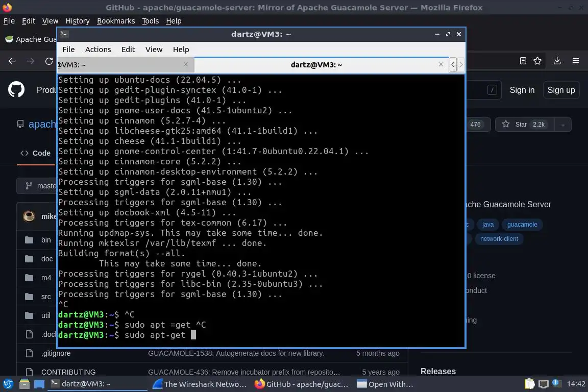588x392 pixels.
Task: Open the master branch dropdown
Action: (x=36, y=186)
